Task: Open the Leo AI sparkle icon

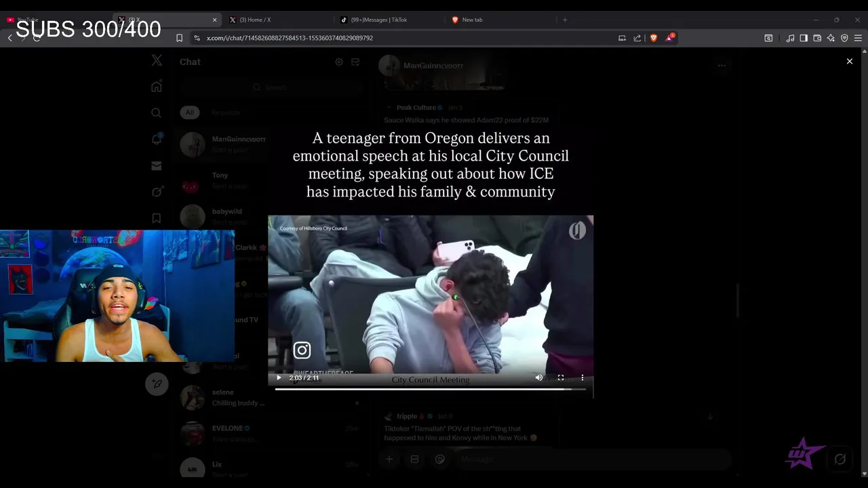Action: (831, 38)
